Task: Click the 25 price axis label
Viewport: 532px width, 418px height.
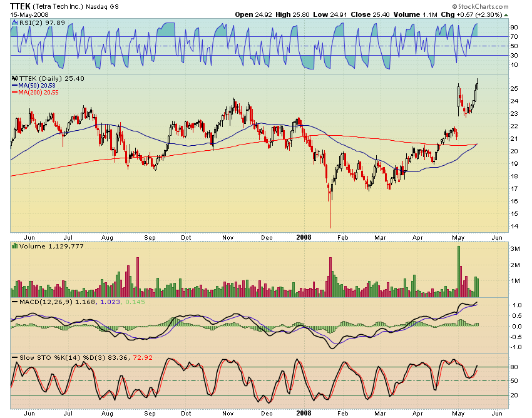Action: point(514,89)
